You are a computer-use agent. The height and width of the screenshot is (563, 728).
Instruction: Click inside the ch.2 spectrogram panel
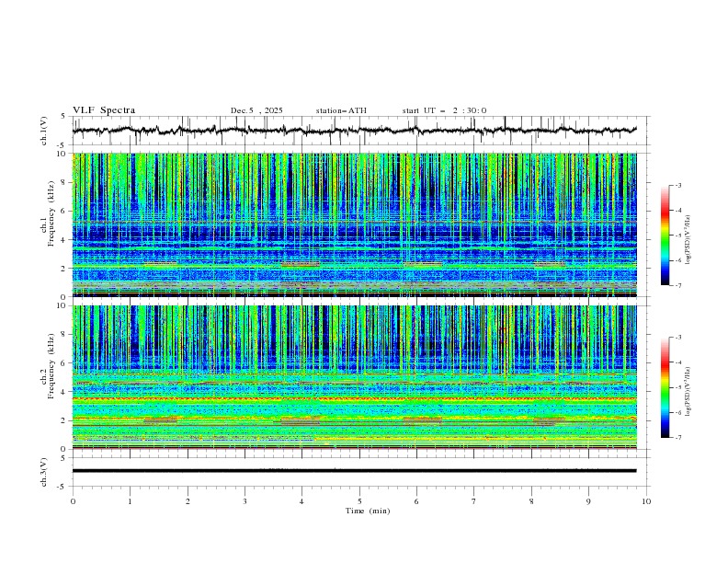point(354,377)
